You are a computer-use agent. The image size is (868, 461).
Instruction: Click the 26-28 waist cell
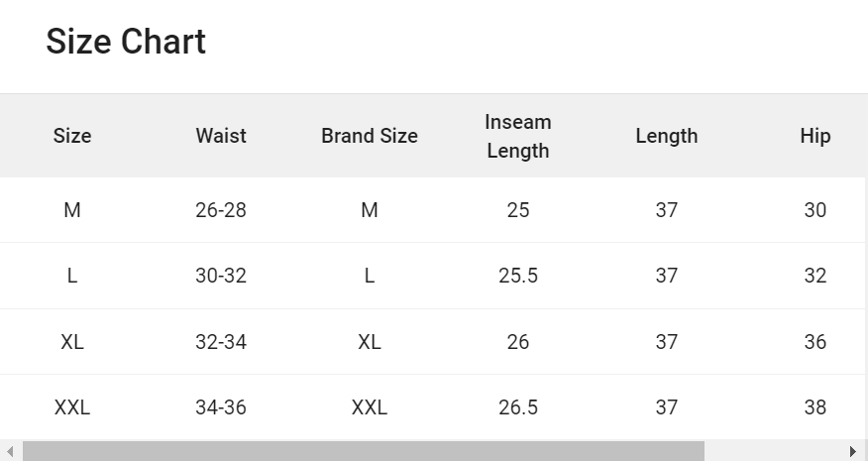[x=221, y=210]
